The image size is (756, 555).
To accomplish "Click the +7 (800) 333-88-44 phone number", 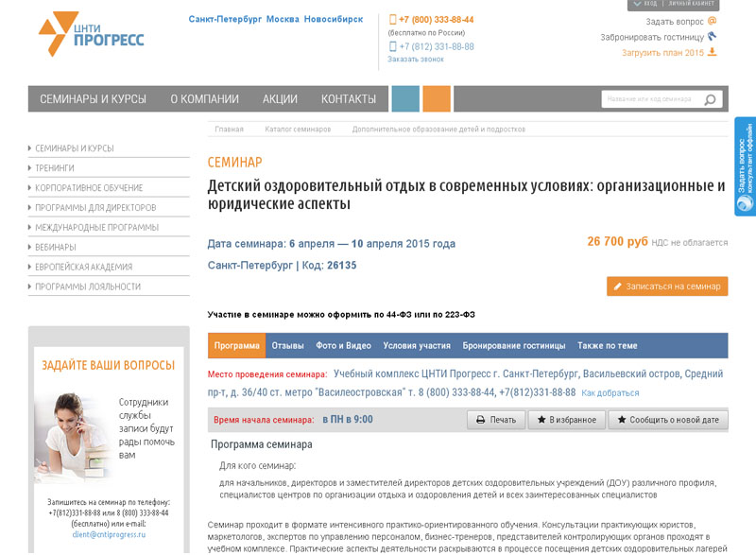I will [x=437, y=20].
